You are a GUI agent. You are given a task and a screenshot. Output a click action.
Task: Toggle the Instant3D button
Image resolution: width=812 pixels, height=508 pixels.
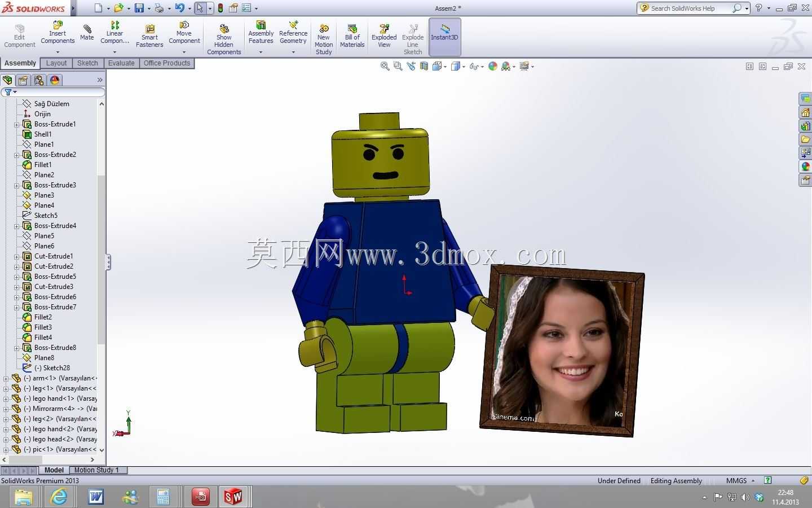[x=445, y=36]
